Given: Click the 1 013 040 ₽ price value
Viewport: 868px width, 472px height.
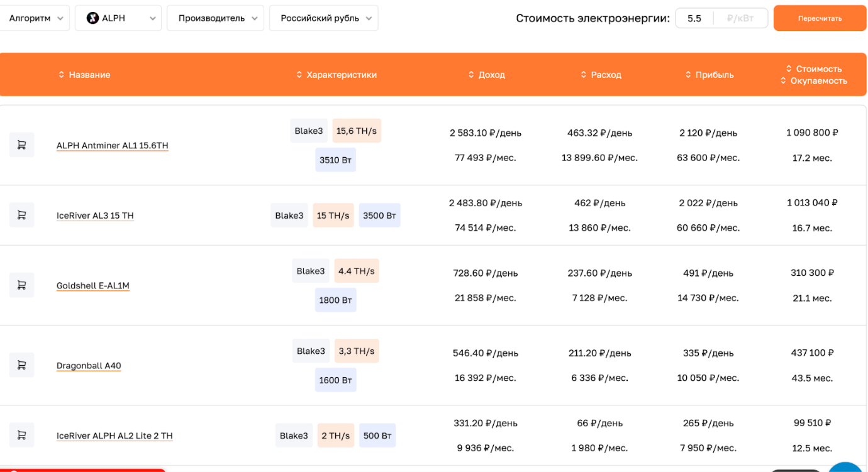Looking at the screenshot, I should [813, 202].
